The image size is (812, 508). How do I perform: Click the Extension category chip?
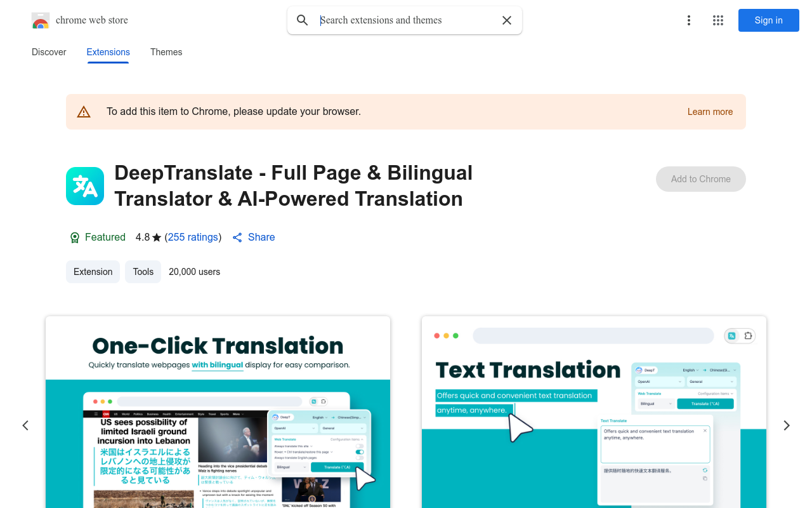(x=93, y=272)
